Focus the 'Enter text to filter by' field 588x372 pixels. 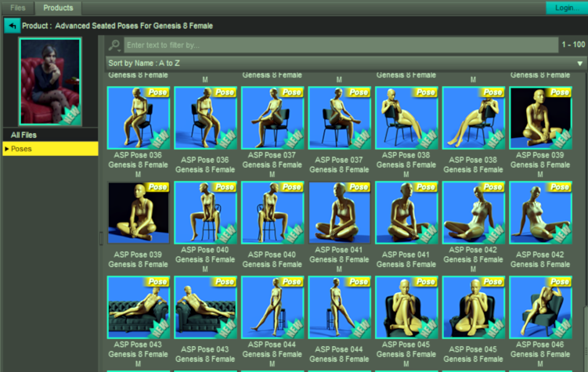tap(341, 45)
